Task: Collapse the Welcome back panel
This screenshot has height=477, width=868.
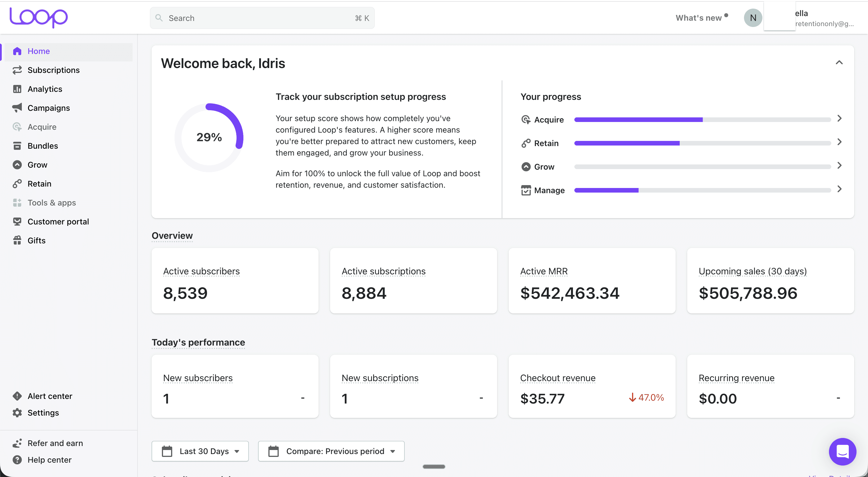Action: [x=839, y=63]
